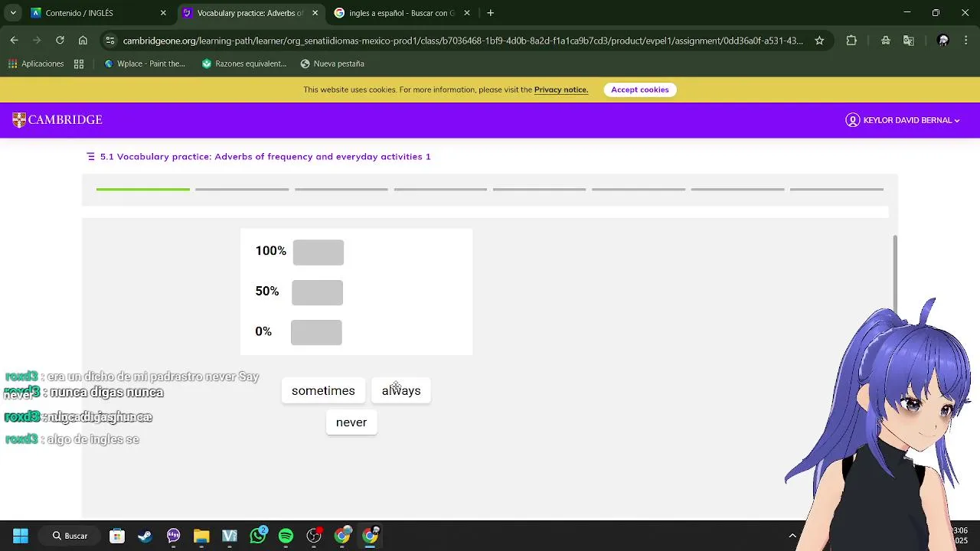Select the word chip 'sometimes'
Screen dimensions: 980x551
tap(323, 390)
